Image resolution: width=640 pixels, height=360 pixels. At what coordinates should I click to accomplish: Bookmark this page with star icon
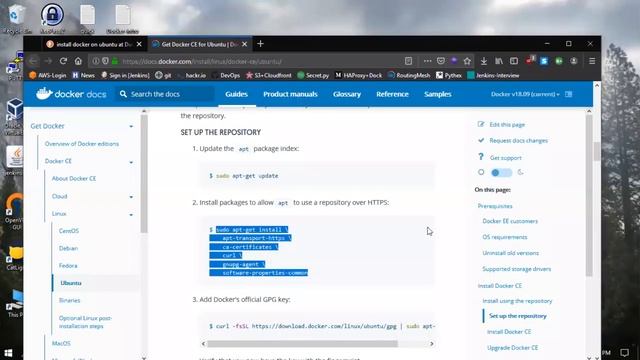tap(467, 61)
